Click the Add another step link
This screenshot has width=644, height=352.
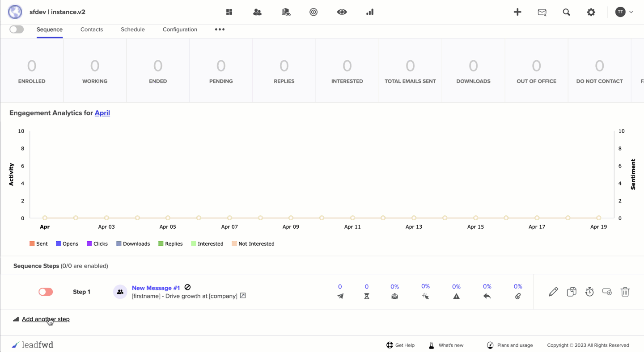46,319
